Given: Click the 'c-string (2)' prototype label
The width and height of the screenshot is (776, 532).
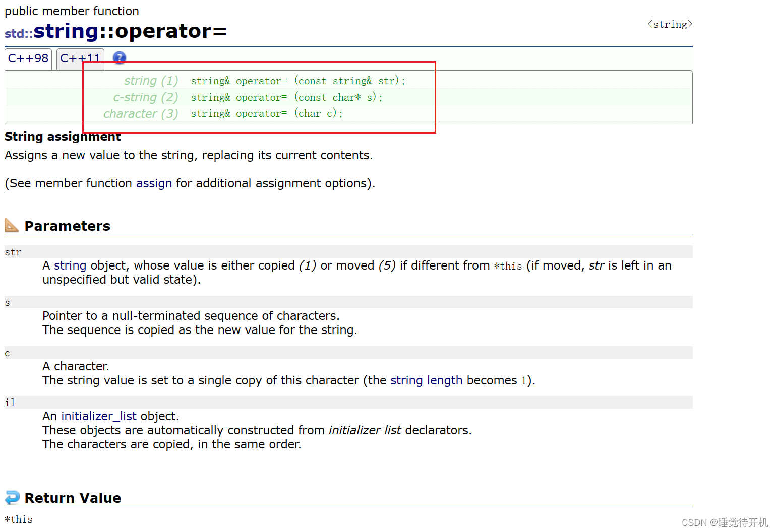Looking at the screenshot, I should click(x=146, y=97).
